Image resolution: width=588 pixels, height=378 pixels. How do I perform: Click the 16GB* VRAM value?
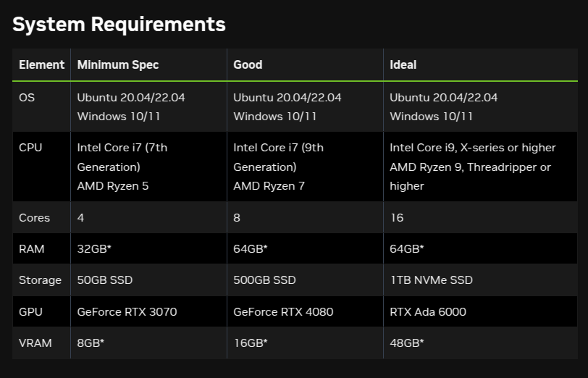coord(251,343)
